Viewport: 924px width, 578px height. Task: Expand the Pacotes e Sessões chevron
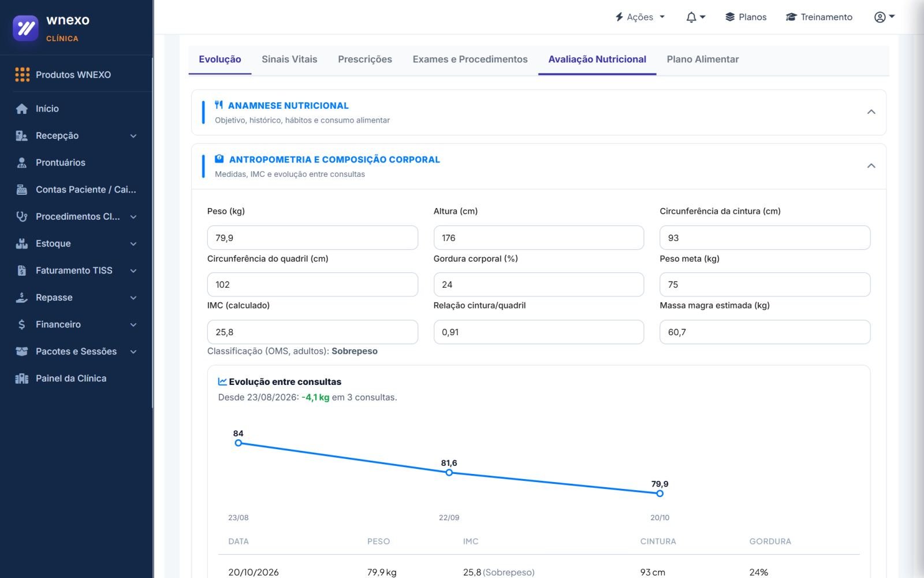point(133,351)
